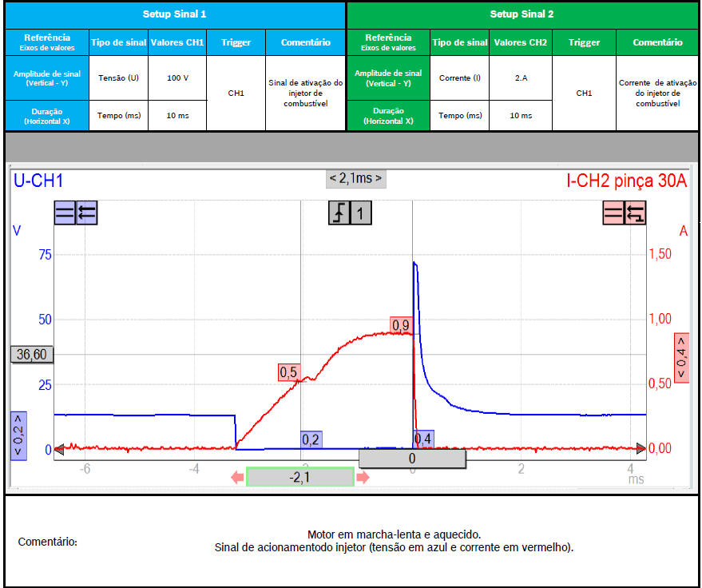
Task: Click the pink right arrow beside -2,1
Action: point(363,478)
